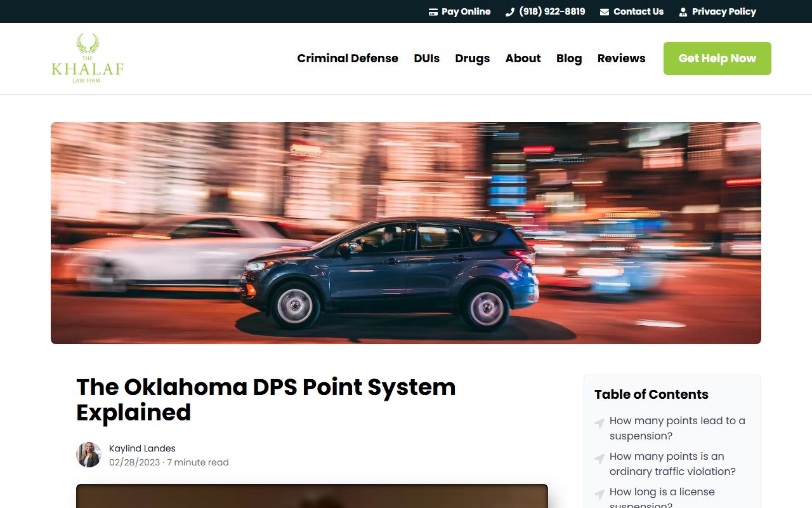Click the article title 'The Oklahoma DPS Point System Explained'
The image size is (812, 508).
pyautogui.click(x=266, y=399)
